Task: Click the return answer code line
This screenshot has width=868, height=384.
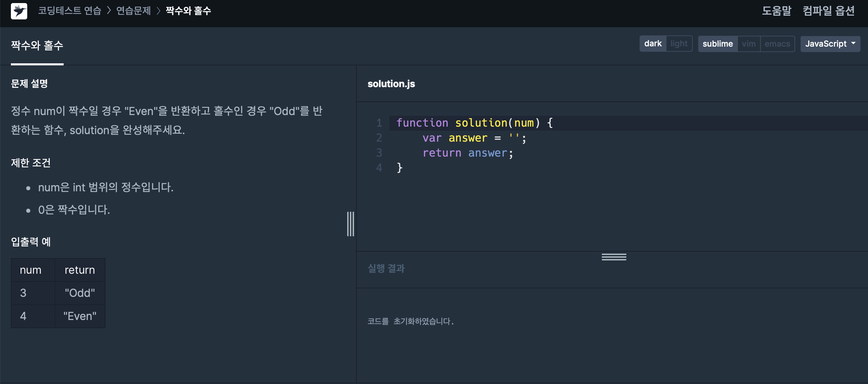Action: click(x=467, y=153)
